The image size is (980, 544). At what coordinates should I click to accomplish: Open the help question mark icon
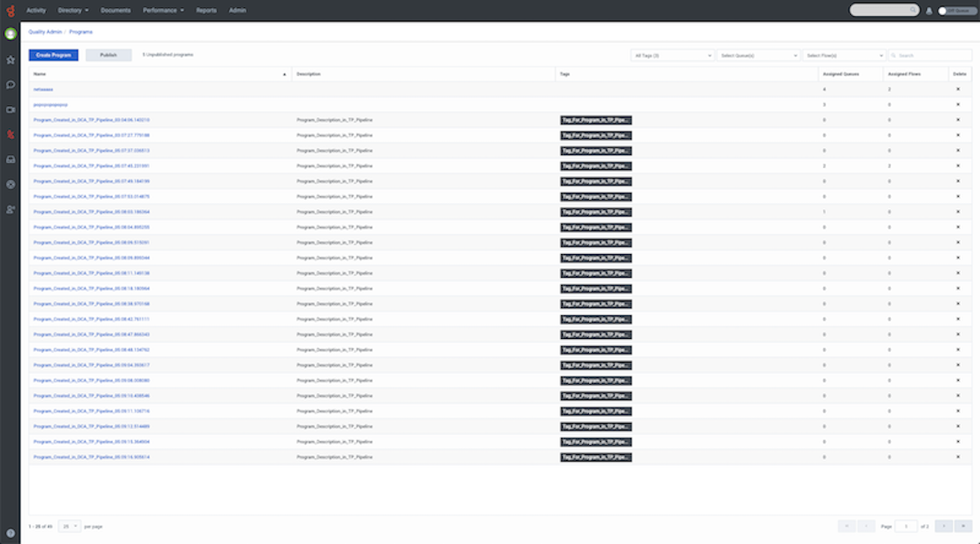coord(11,533)
